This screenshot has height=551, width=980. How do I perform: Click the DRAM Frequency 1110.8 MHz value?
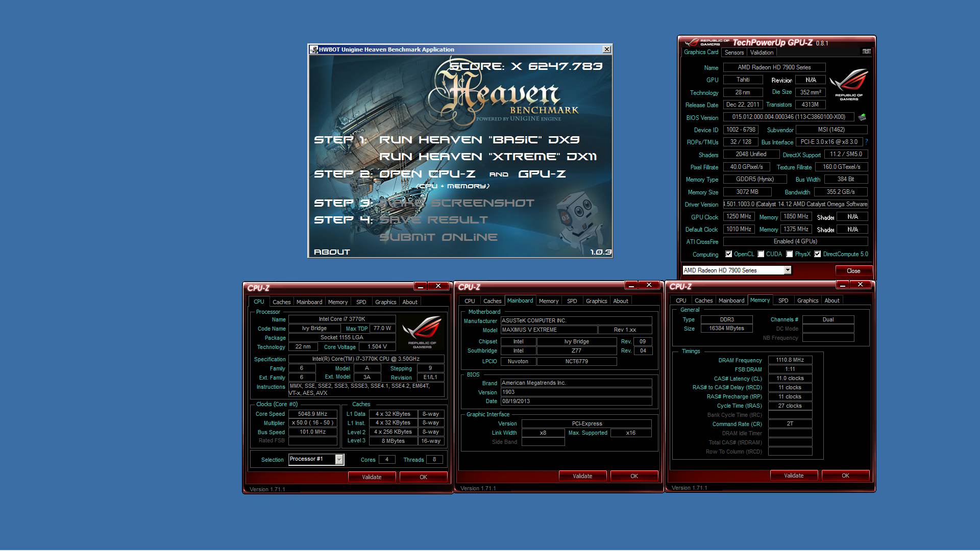[790, 360]
